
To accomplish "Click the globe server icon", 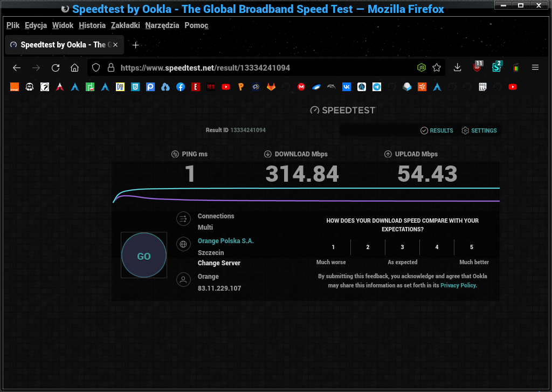I will (x=183, y=244).
